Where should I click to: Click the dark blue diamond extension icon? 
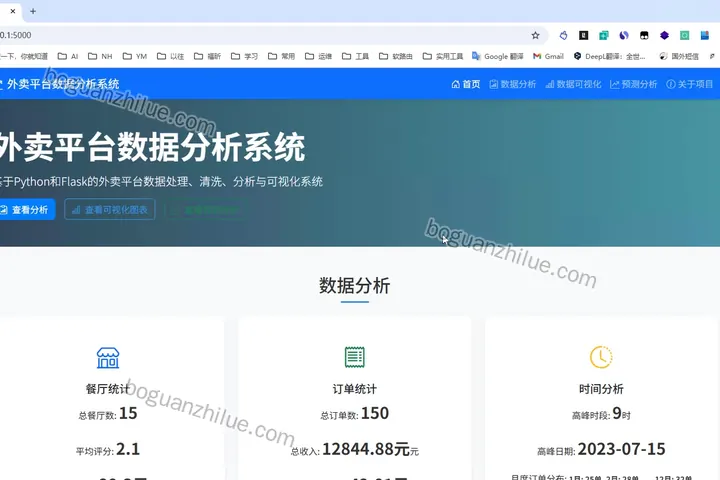664,35
